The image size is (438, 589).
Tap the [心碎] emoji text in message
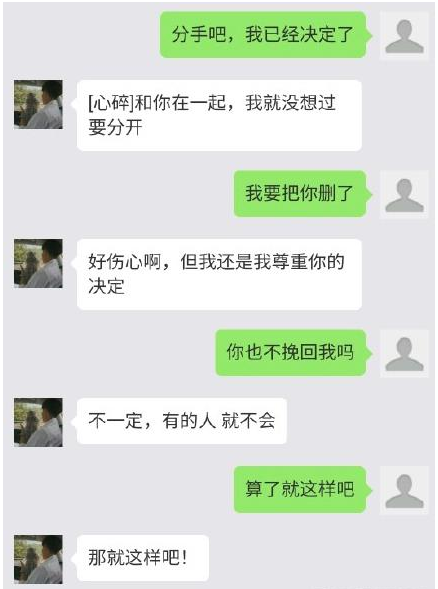pos(111,103)
